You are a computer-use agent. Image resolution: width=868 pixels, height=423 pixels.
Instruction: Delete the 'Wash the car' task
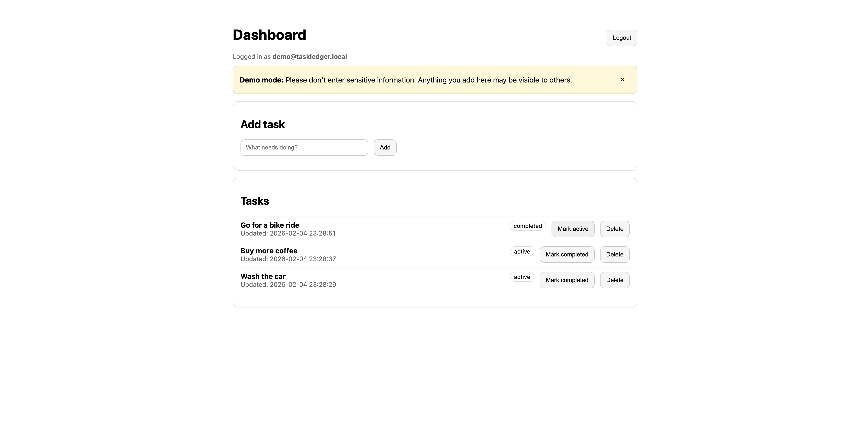(x=614, y=280)
